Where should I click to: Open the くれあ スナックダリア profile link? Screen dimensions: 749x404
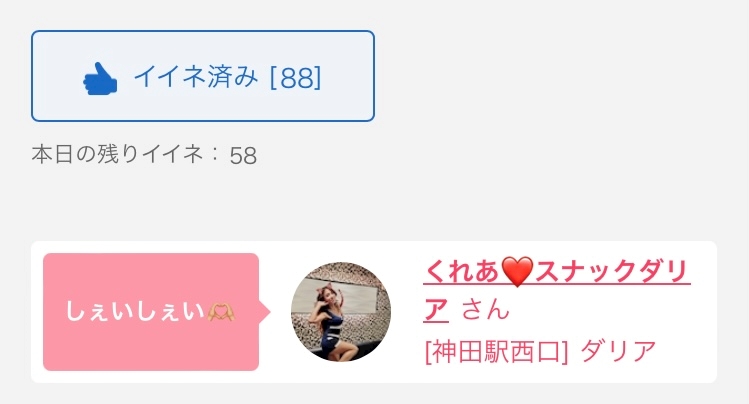(x=556, y=290)
